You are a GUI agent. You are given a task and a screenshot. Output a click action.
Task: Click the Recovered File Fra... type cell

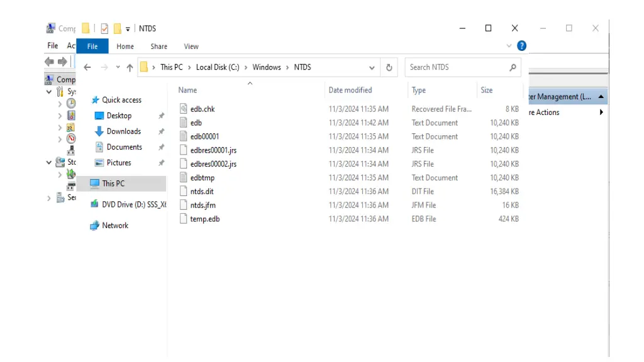click(x=441, y=109)
